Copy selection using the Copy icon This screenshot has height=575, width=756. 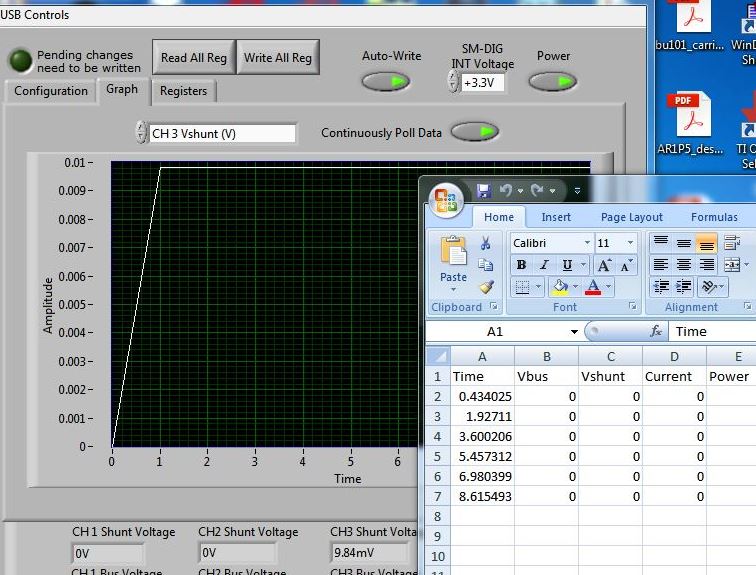(x=486, y=265)
